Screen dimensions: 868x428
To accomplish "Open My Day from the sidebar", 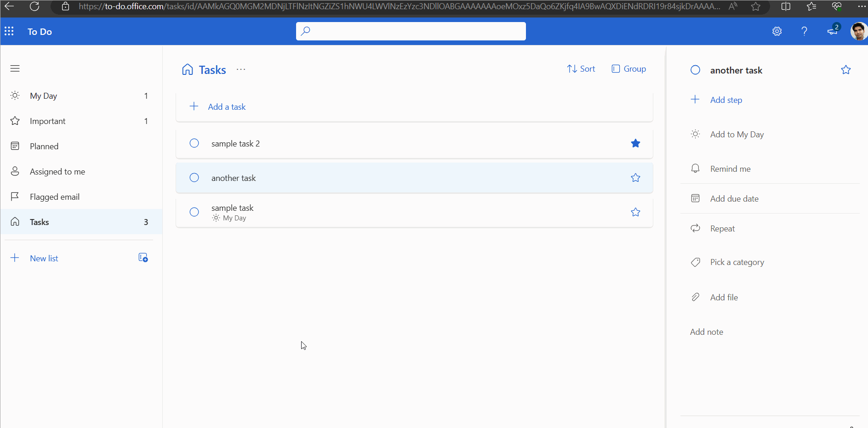I will [43, 96].
